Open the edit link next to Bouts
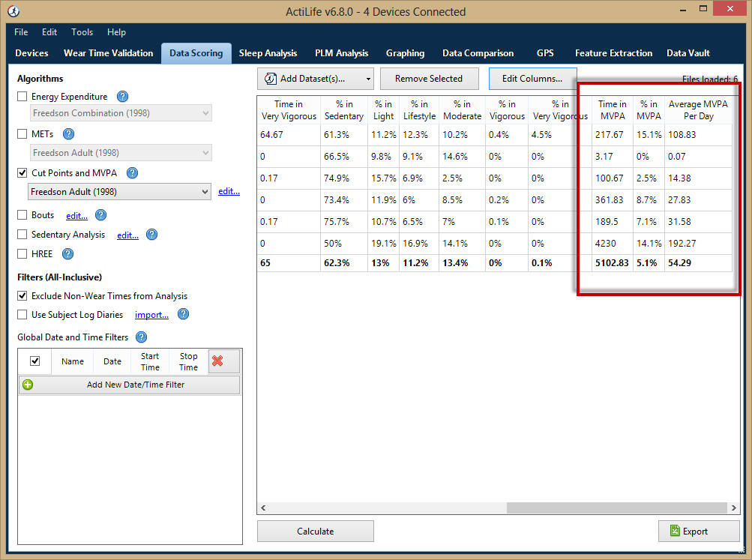Viewport: 752px width, 560px height. tap(76, 215)
